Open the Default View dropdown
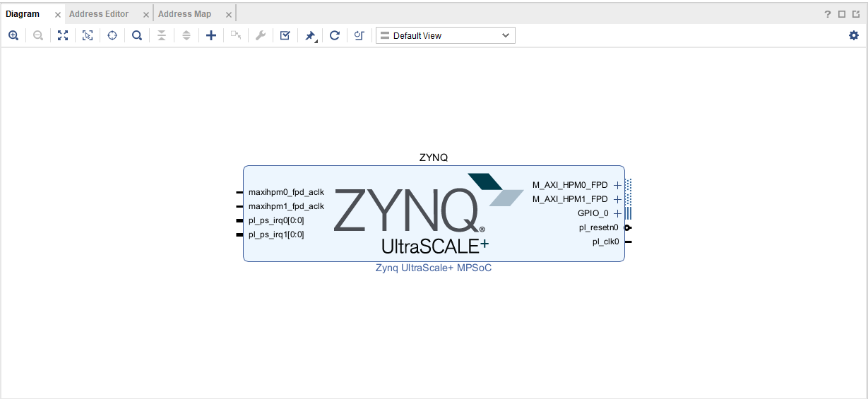868x399 pixels. click(446, 35)
